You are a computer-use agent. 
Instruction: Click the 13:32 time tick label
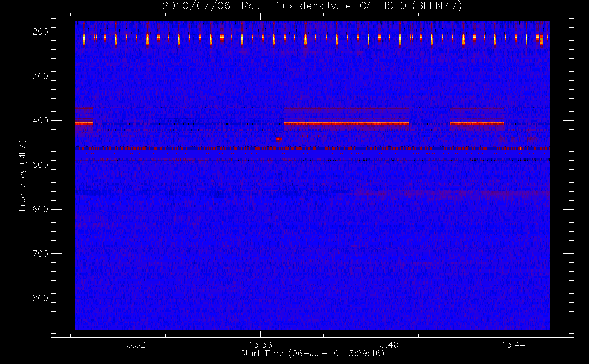point(134,345)
